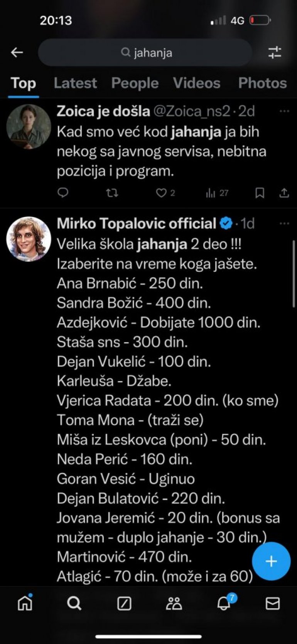297x644 pixels.
Task: Open the Videos tab
Action: pos(197,83)
